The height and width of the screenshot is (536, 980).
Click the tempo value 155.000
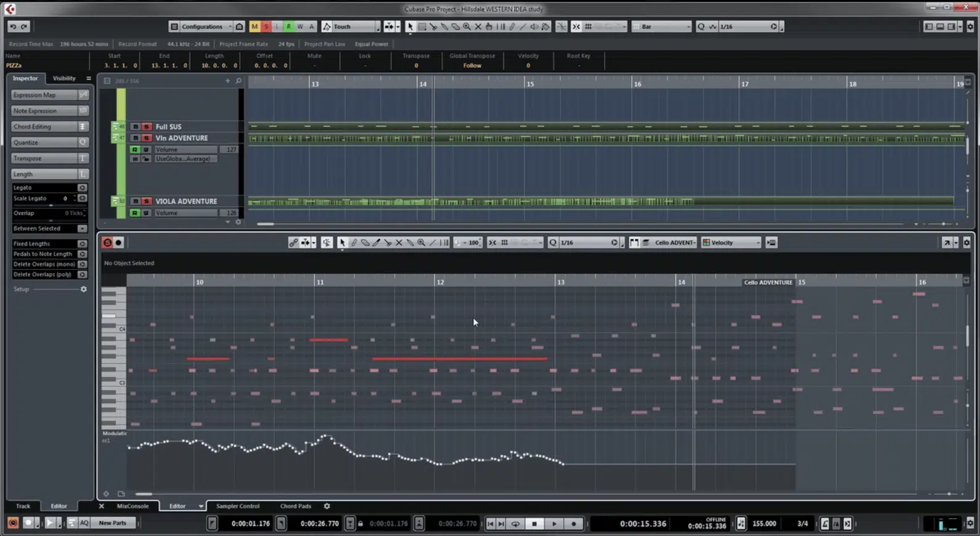tap(764, 524)
